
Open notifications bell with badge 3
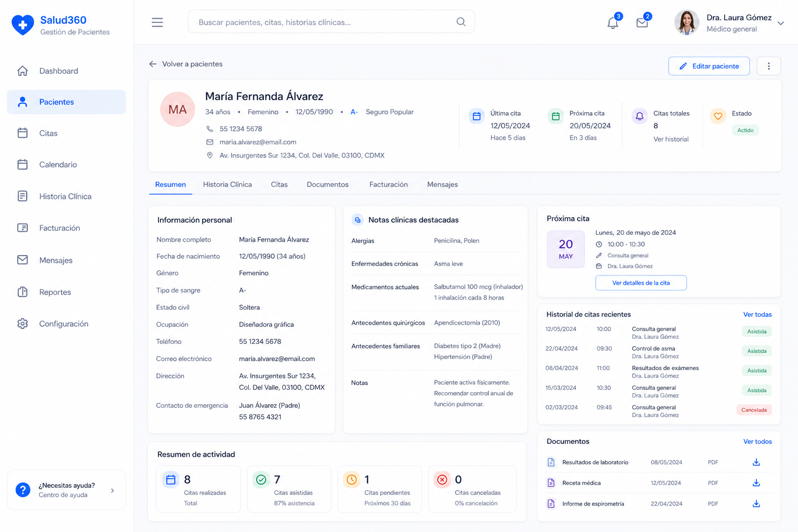613,22
